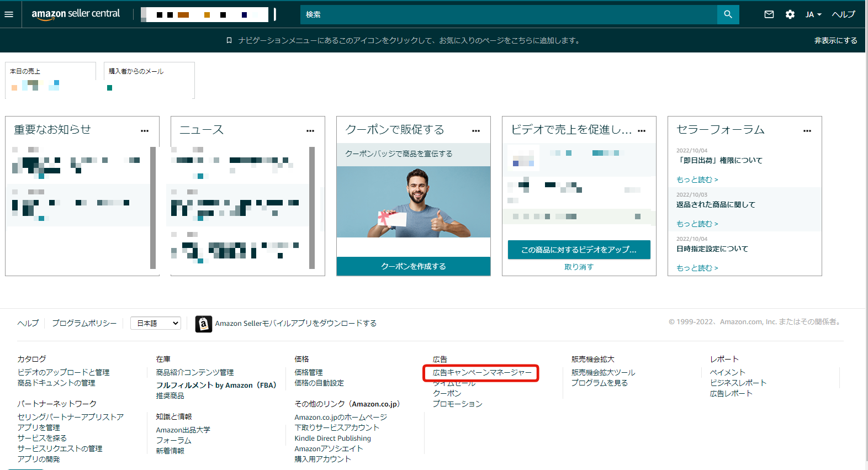Click the クーポンを作成する button
The width and height of the screenshot is (868, 470).
(x=413, y=266)
